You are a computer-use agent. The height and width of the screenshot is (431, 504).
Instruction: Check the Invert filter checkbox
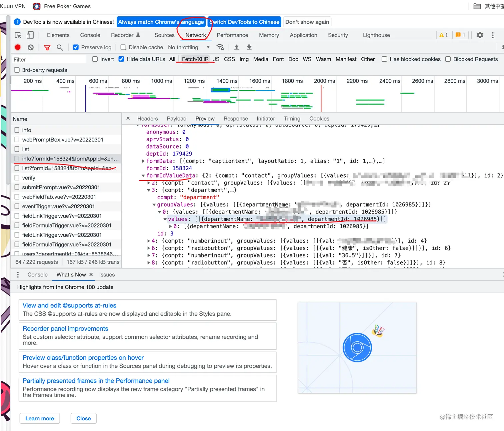coord(95,59)
